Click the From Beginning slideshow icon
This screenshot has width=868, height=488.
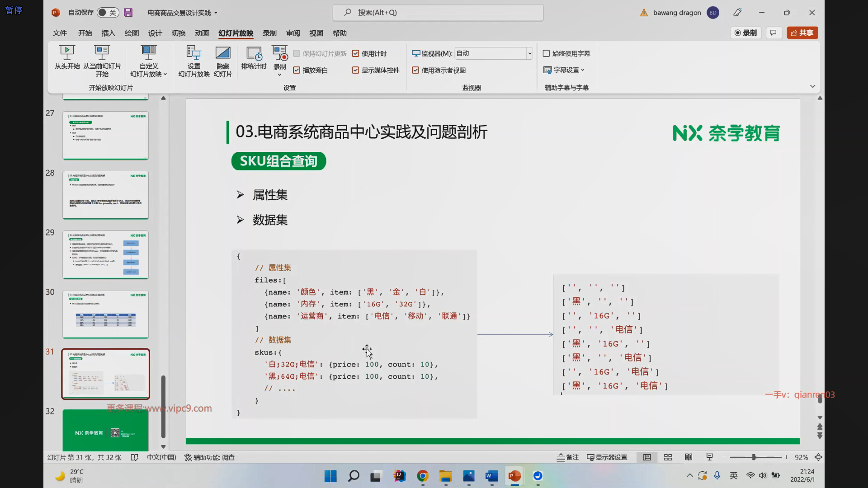point(67,53)
